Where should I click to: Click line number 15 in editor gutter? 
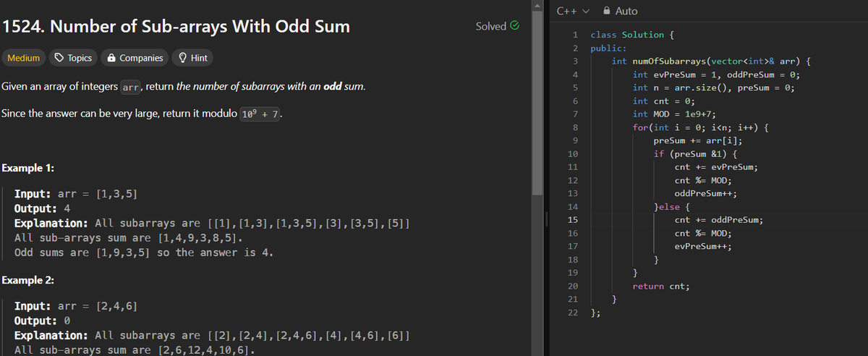(572, 220)
